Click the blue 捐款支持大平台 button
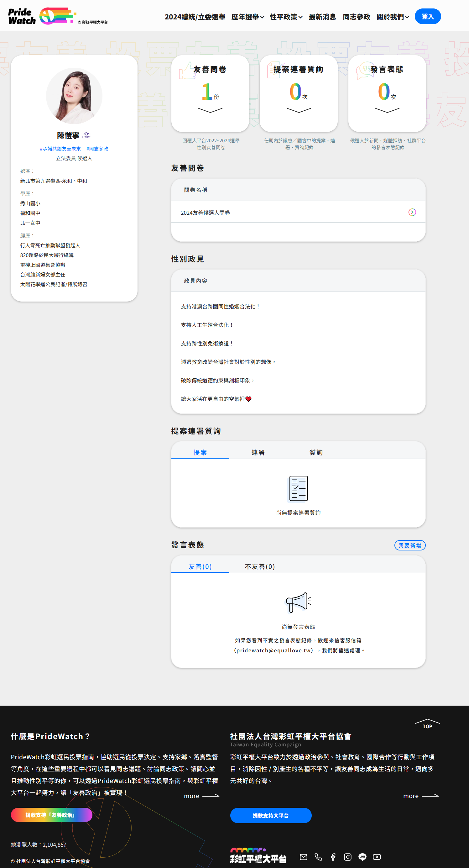Image resolution: width=469 pixels, height=868 pixels. (x=271, y=815)
